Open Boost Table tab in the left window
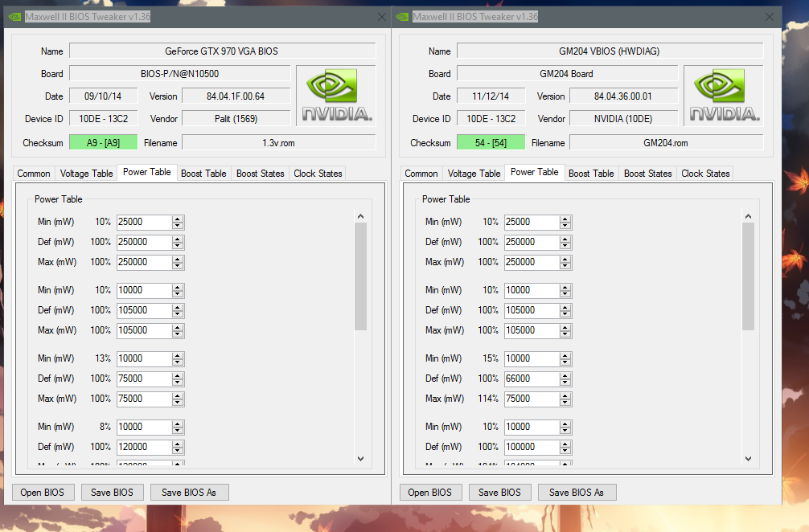 click(x=203, y=174)
